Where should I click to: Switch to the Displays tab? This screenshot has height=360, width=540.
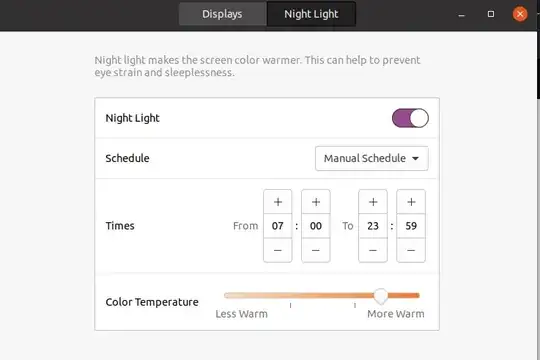coord(222,14)
